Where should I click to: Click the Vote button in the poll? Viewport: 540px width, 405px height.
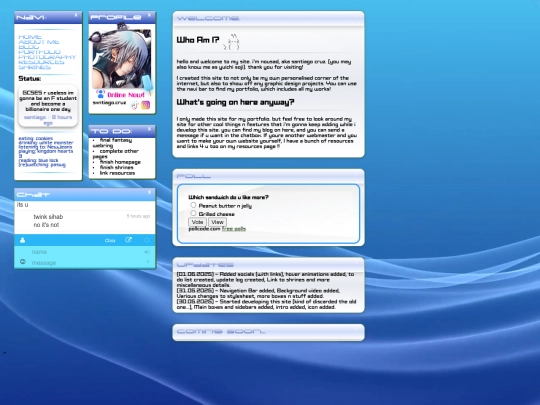(x=197, y=222)
